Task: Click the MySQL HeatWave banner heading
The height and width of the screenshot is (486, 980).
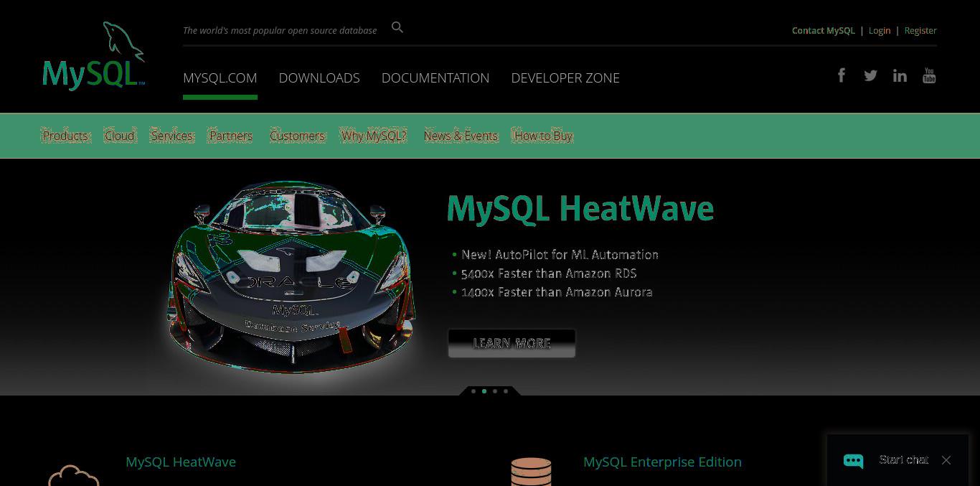Action: 580,209
